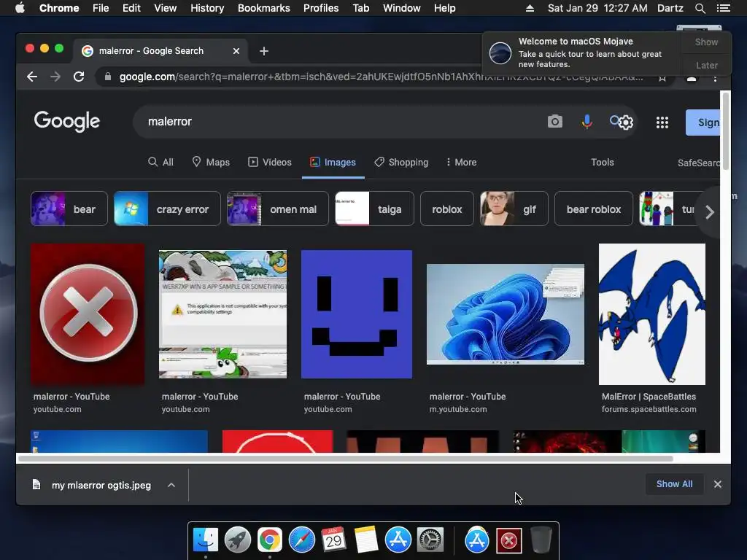
Task: Click the search by image camera icon
Action: point(554,122)
